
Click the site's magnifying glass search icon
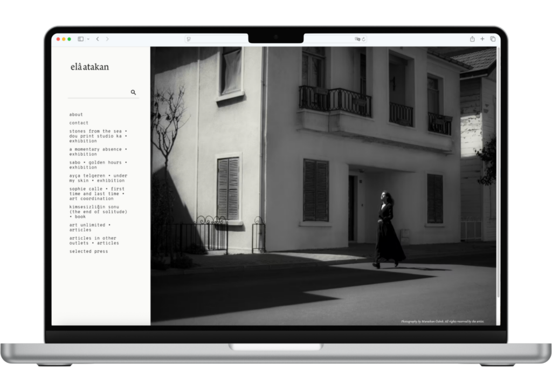click(134, 92)
